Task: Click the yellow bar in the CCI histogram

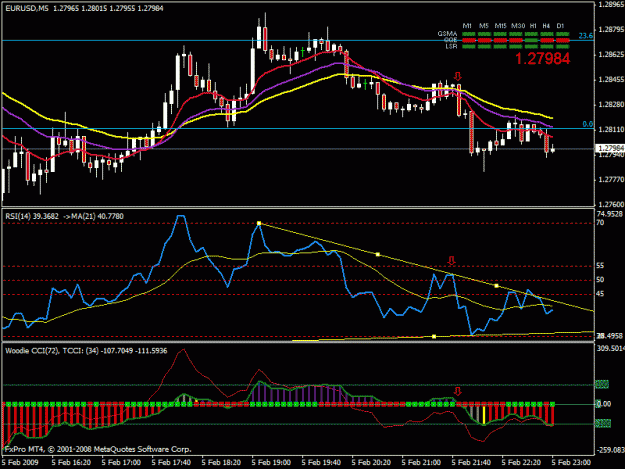Action: (484, 415)
